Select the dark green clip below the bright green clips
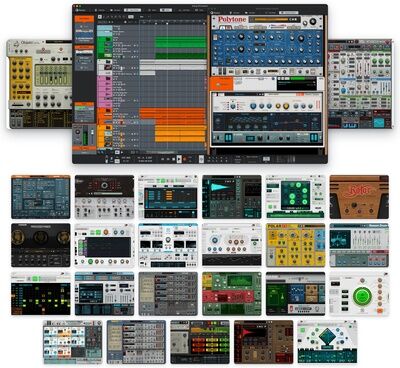The height and width of the screenshot is (368, 400). [x=181, y=56]
